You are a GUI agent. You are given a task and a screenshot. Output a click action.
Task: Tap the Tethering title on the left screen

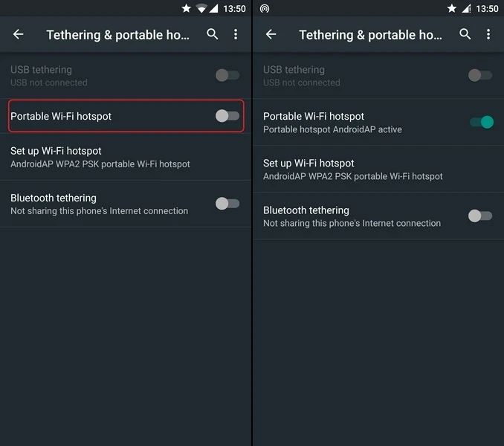[118, 35]
